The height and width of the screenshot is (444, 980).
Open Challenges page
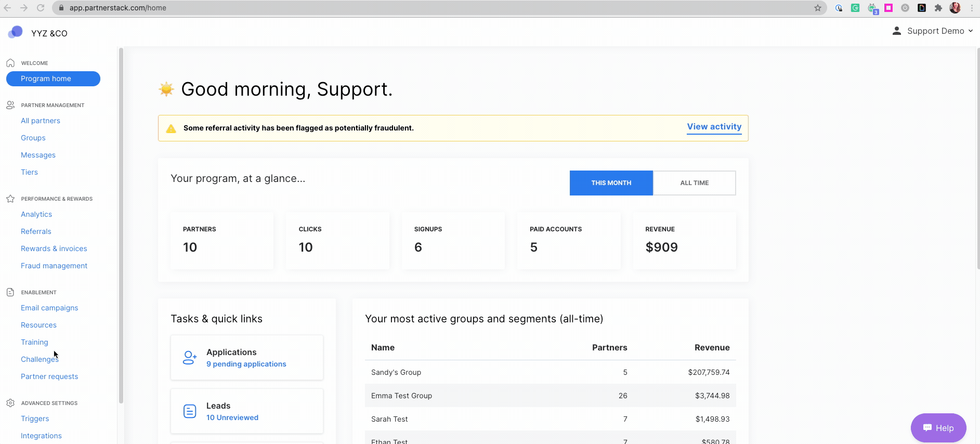tap(40, 359)
